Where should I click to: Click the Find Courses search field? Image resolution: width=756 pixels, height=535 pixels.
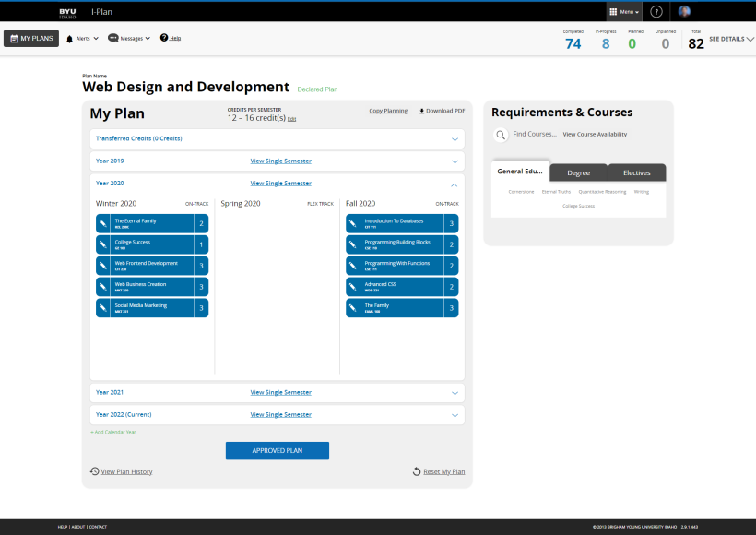tap(535, 135)
